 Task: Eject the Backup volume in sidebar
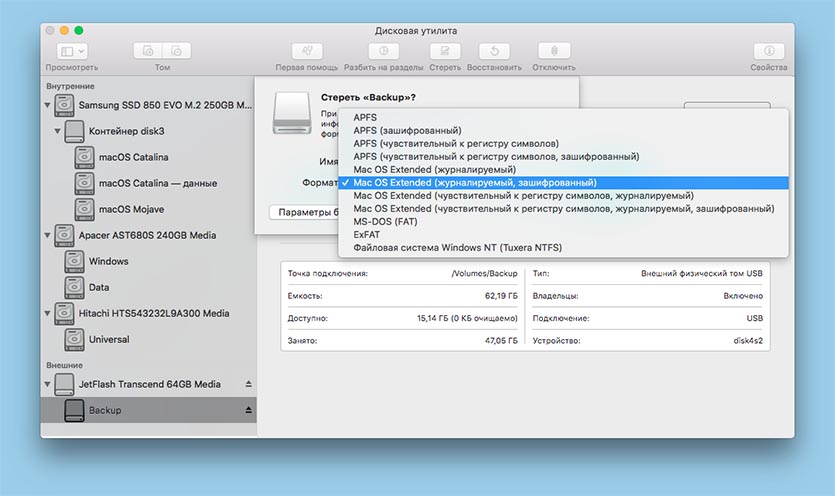(249, 410)
